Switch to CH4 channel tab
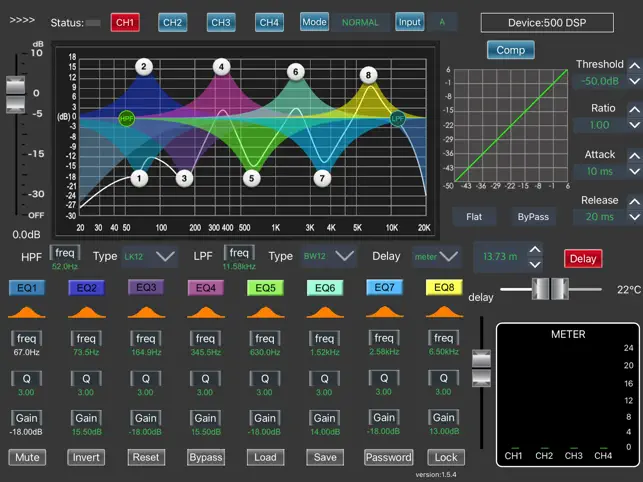Screen dimensions: 643x482 pos(269,23)
